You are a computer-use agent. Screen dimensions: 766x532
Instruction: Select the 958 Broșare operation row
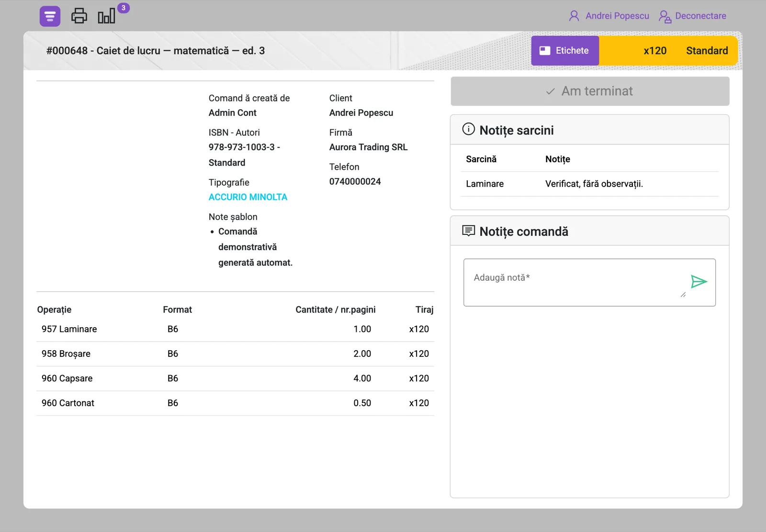(235, 354)
